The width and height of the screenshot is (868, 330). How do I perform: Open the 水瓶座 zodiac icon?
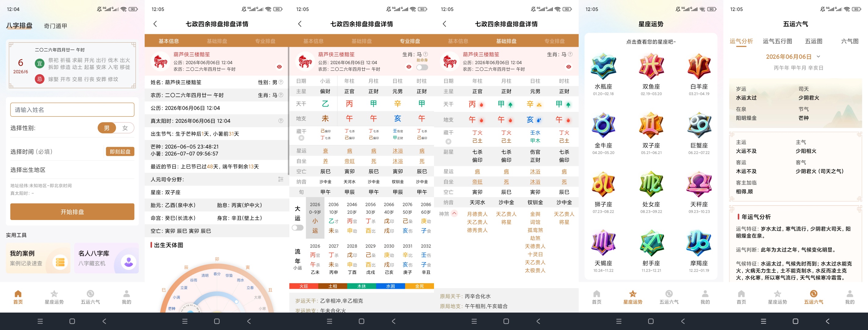603,67
